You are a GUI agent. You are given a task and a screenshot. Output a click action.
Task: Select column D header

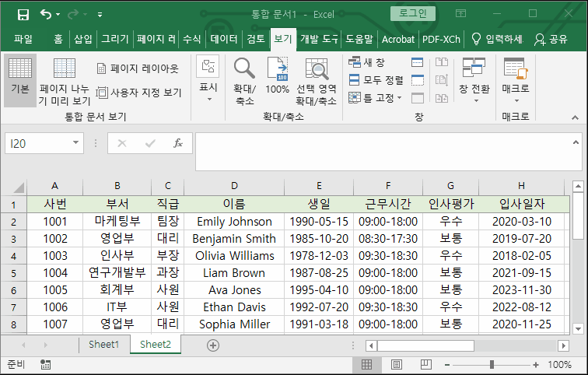pyautogui.click(x=234, y=186)
